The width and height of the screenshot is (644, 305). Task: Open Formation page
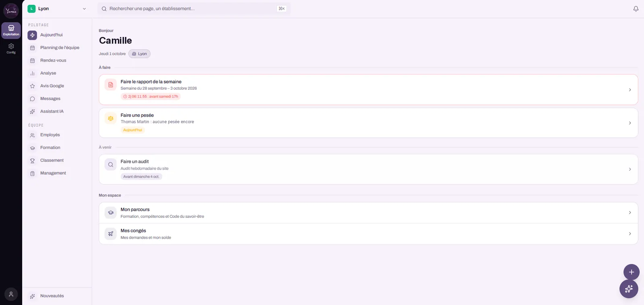(57, 148)
